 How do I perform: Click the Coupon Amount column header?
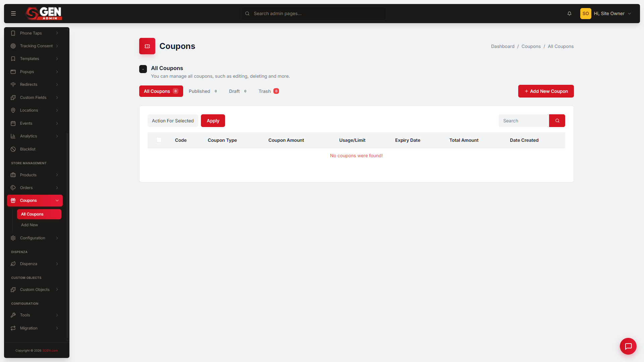(286, 140)
